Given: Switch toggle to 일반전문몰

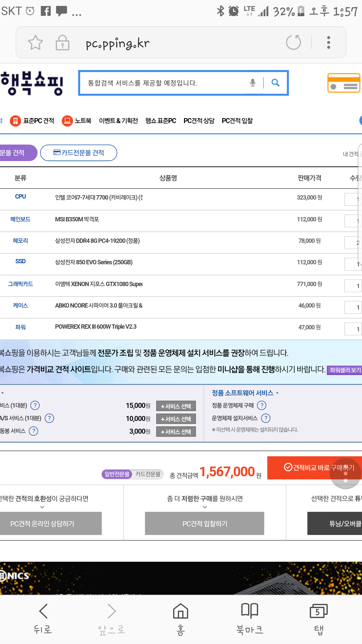Looking at the screenshot, I should coord(117,474).
